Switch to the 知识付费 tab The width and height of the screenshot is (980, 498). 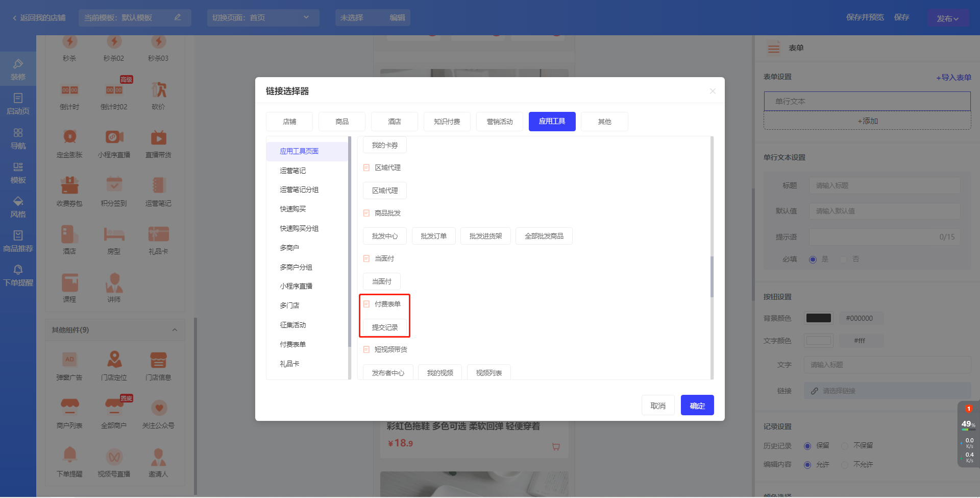pyautogui.click(x=447, y=122)
